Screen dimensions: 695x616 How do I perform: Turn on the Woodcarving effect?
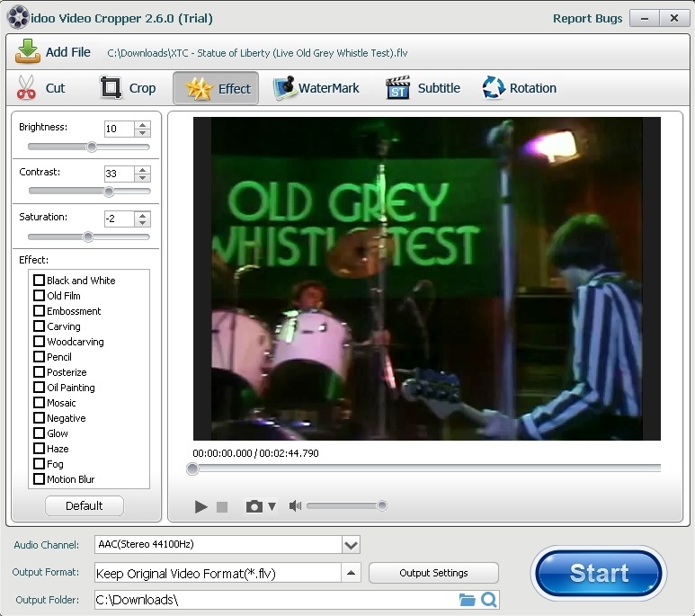tap(39, 342)
